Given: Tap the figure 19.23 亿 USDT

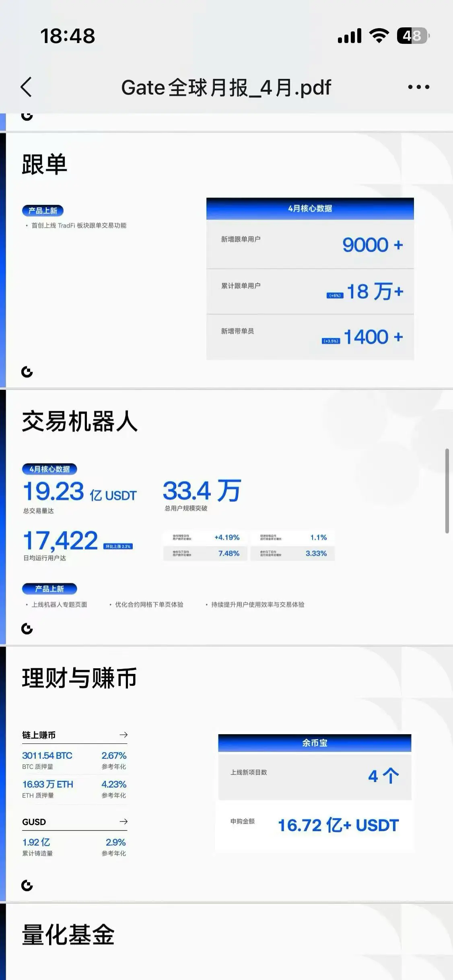Looking at the screenshot, I should [x=80, y=492].
